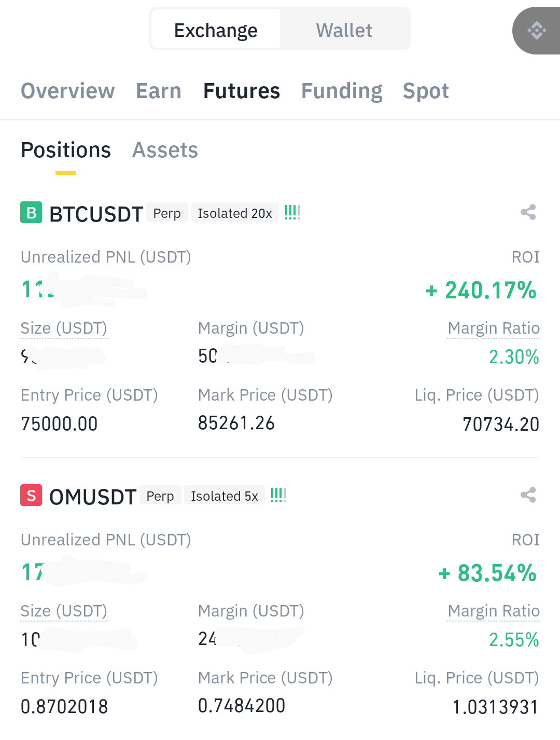Screen dimensions: 560x740
Task: Open the Funding tab
Action: click(342, 91)
